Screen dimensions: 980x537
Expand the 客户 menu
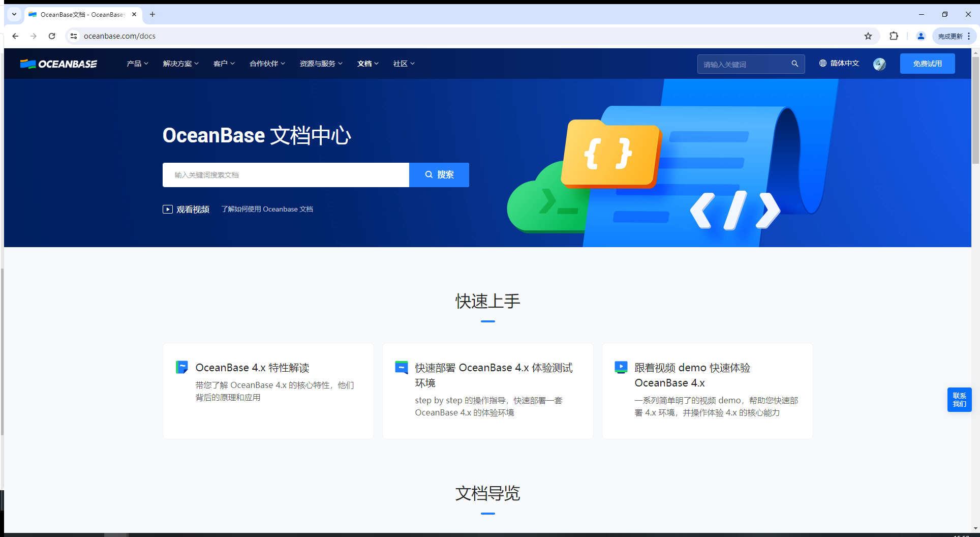[224, 64]
